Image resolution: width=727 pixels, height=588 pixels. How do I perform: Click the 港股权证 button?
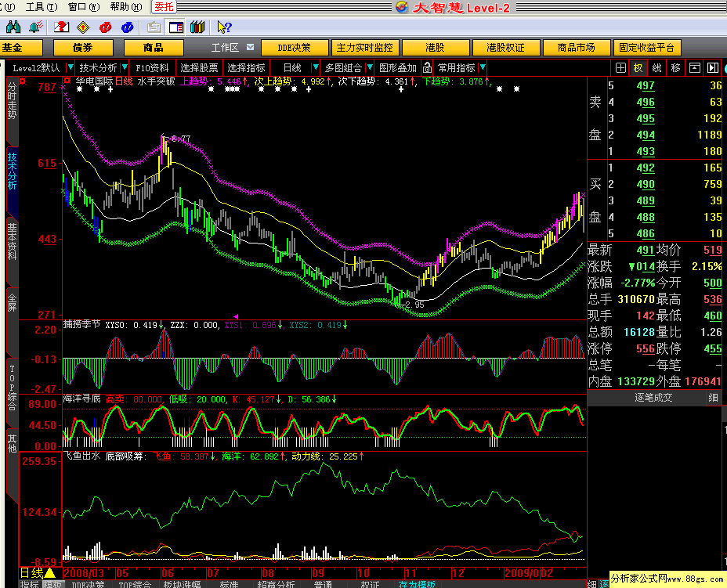506,48
